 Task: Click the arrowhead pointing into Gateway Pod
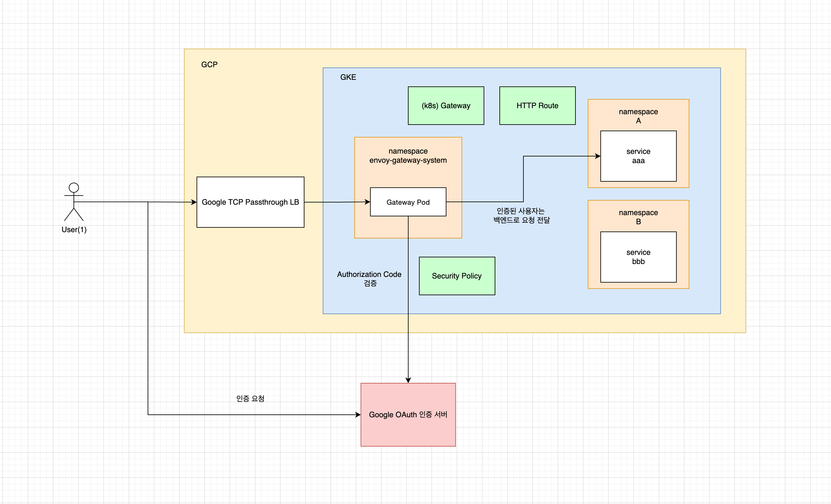click(x=367, y=202)
